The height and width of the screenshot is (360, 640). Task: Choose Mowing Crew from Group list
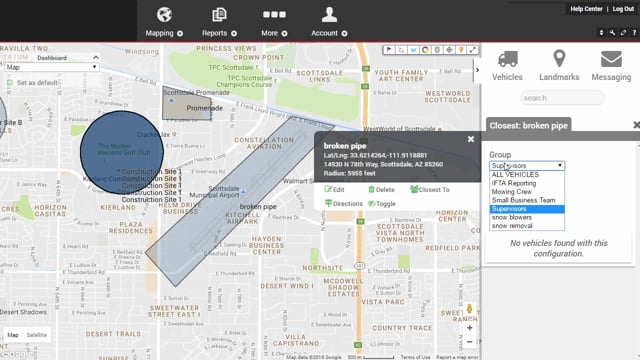click(527, 192)
